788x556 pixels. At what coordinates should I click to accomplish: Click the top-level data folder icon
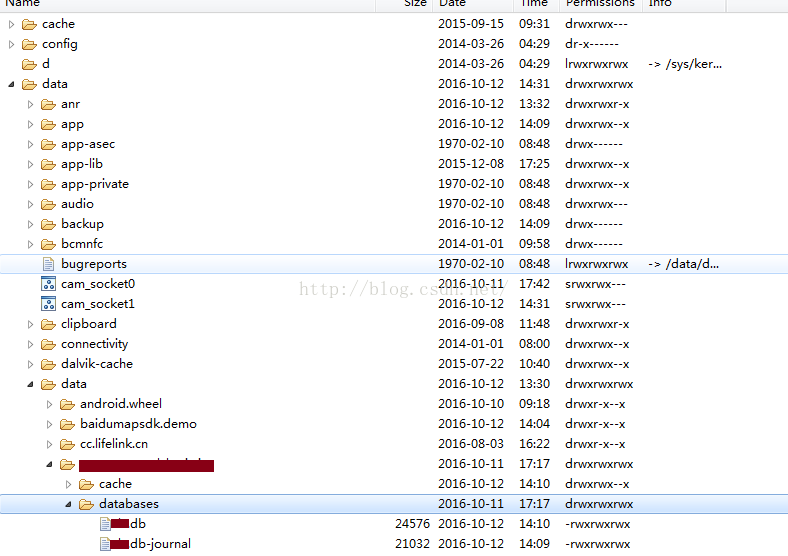30,84
